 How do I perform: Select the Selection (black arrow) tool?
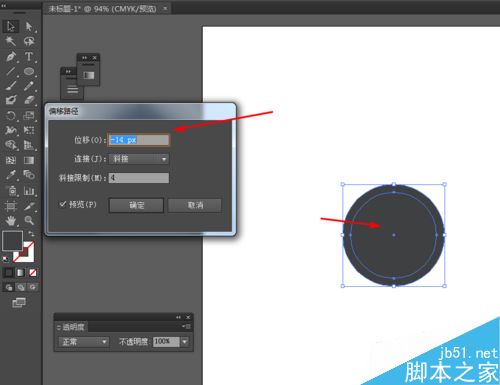tap(11, 26)
